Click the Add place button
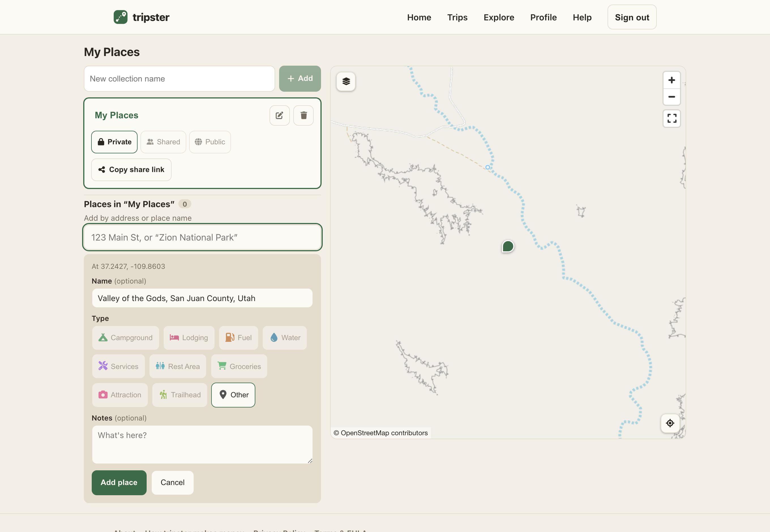 point(119,482)
